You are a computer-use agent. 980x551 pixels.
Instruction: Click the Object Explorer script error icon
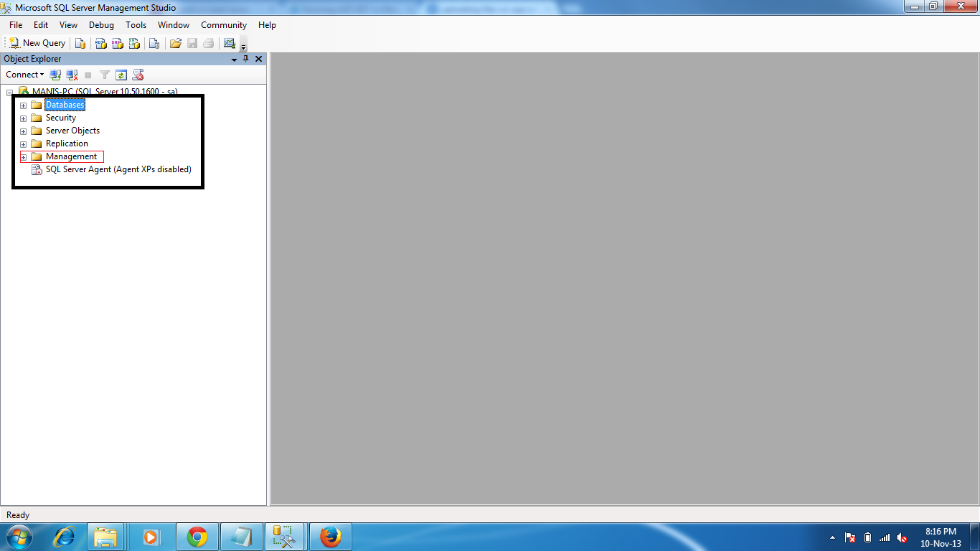point(138,75)
